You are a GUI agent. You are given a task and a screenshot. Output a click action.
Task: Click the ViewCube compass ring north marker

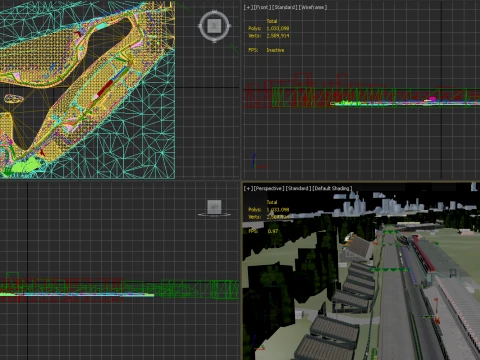tap(214, 12)
